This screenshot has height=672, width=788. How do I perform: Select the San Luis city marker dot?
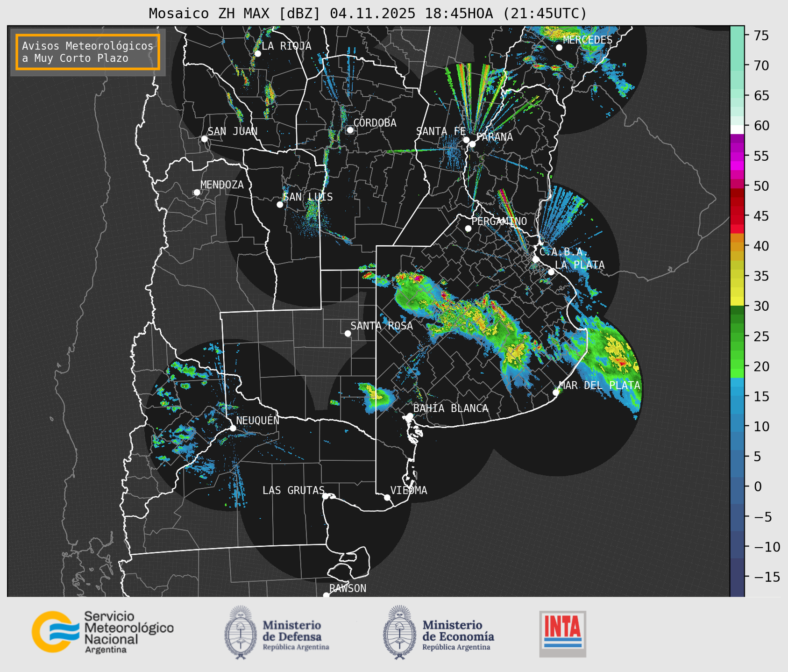[x=280, y=204]
